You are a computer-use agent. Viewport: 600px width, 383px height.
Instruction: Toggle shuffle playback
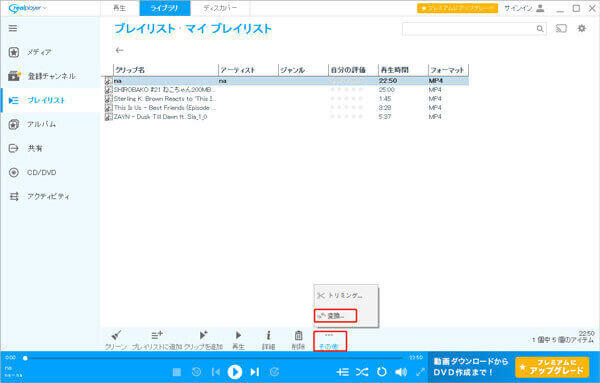362,372
